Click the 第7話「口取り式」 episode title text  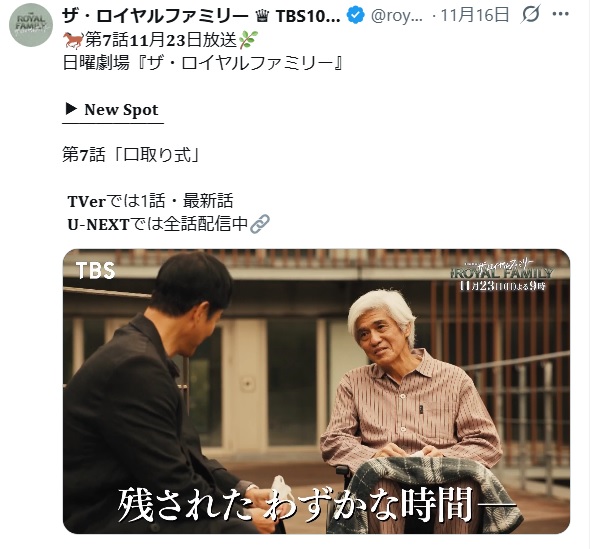(131, 155)
